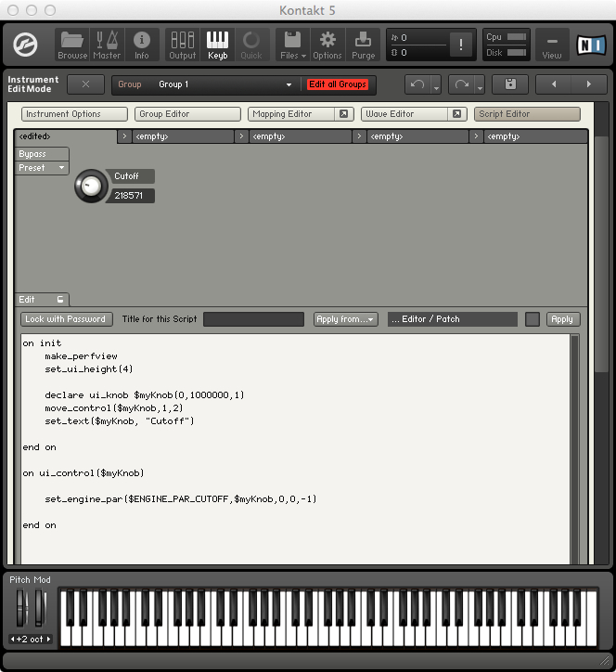
Task: Toggle the checkbox beside the Apply button
Action: [x=532, y=319]
